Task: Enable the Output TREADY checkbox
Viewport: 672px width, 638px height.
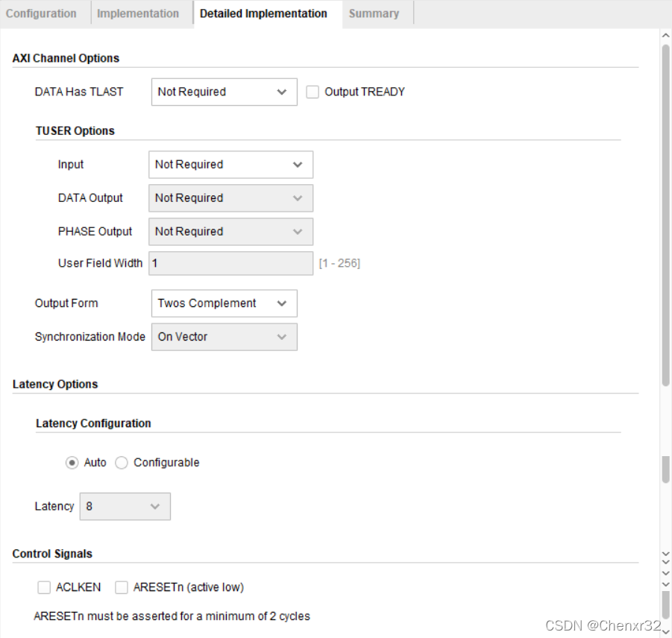Action: click(x=313, y=92)
